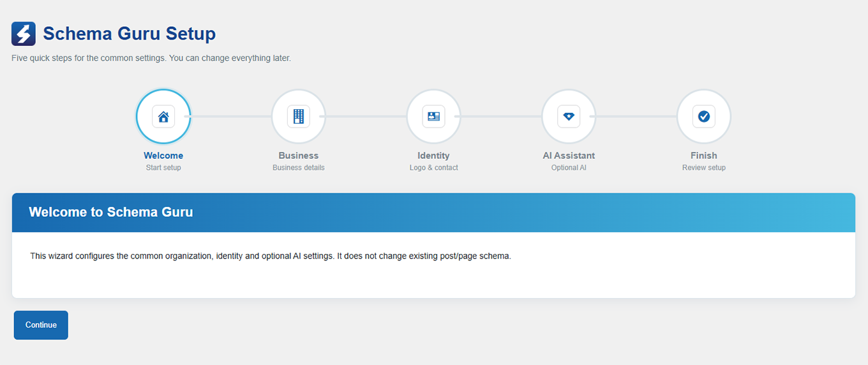The height and width of the screenshot is (365, 868).
Task: Select the Finish step checkmark icon
Action: pos(704,117)
